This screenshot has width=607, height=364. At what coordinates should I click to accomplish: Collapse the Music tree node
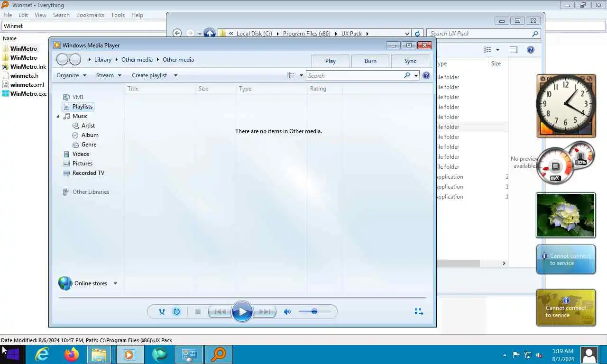pos(58,116)
